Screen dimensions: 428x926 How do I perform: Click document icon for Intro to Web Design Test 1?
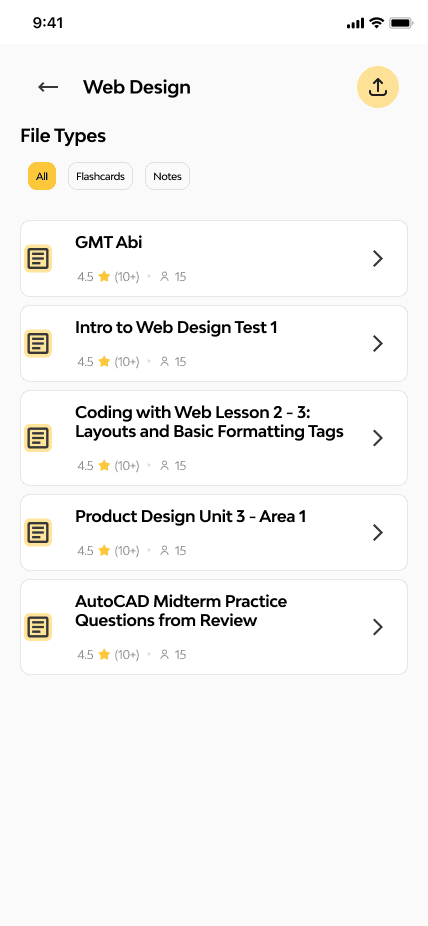click(38, 344)
